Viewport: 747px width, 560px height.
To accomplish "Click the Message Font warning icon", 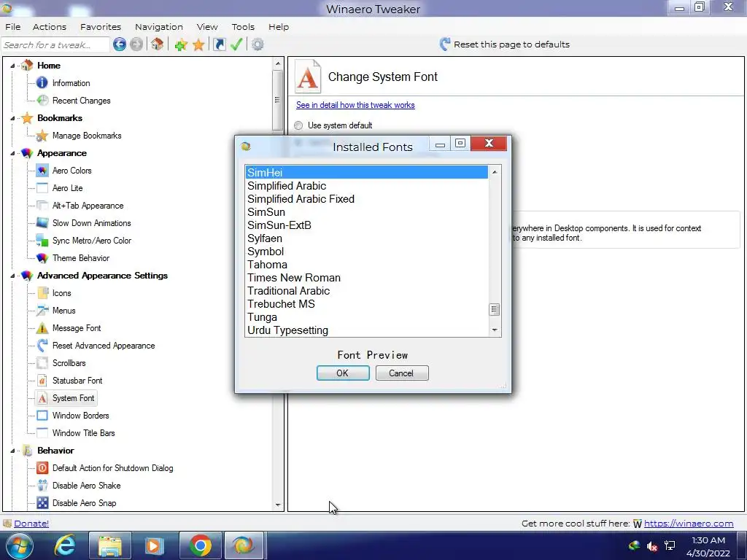I will [x=42, y=328].
